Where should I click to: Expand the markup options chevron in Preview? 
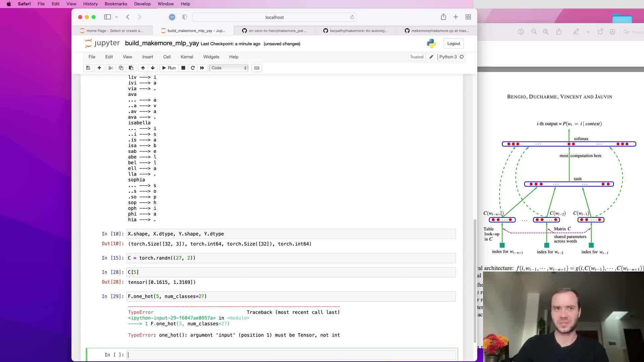coord(588,32)
